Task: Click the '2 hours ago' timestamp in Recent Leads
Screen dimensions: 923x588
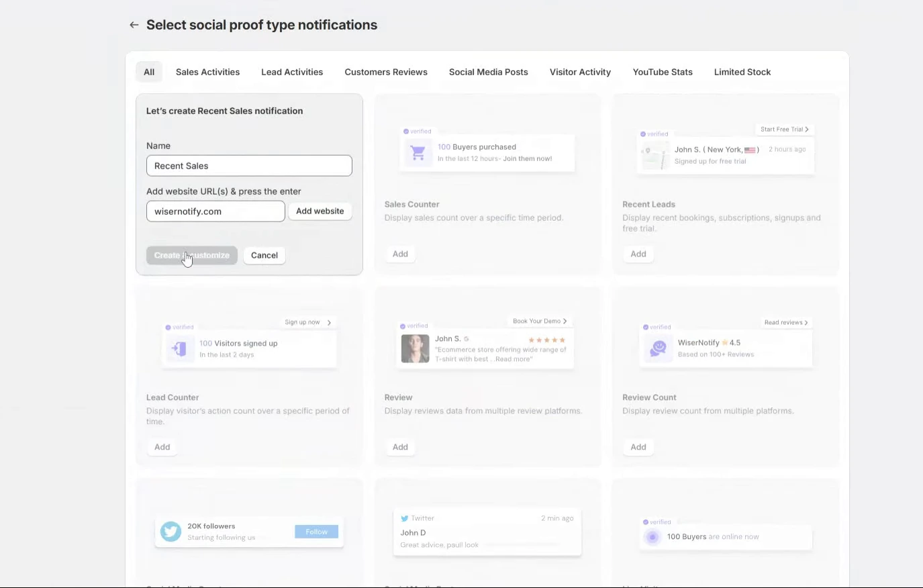Action: [787, 149]
